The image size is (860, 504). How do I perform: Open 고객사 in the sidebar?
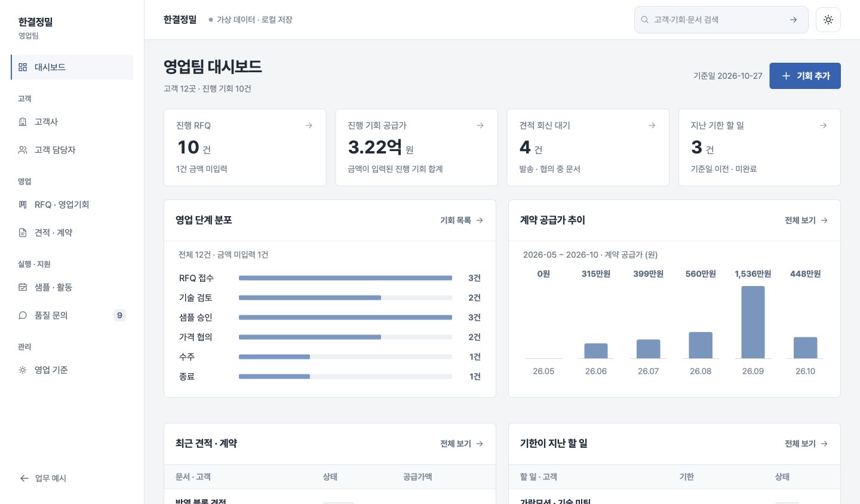(72, 122)
